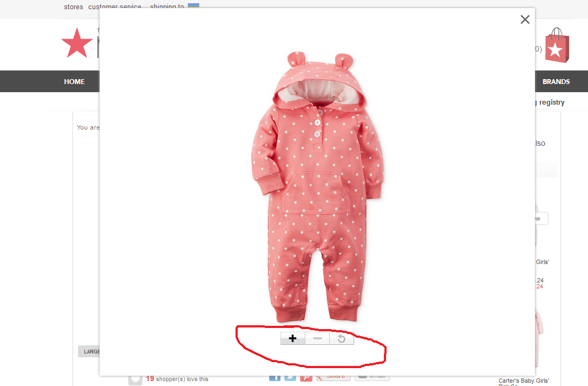Open the registry link

(x=552, y=102)
